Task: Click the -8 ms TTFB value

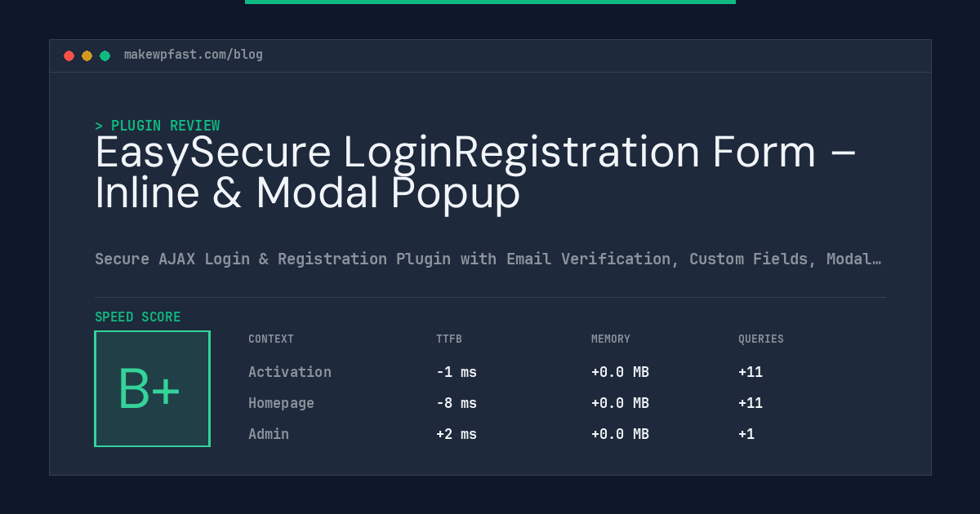Action: [457, 403]
